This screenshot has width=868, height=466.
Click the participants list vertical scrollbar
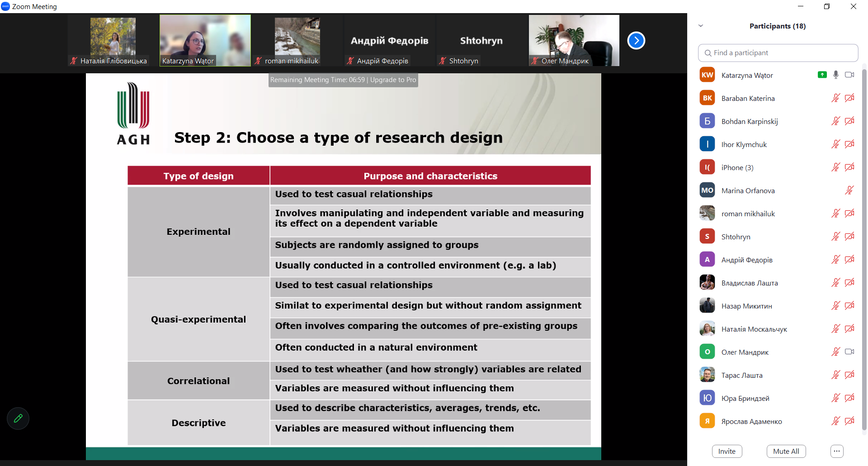coord(864,249)
